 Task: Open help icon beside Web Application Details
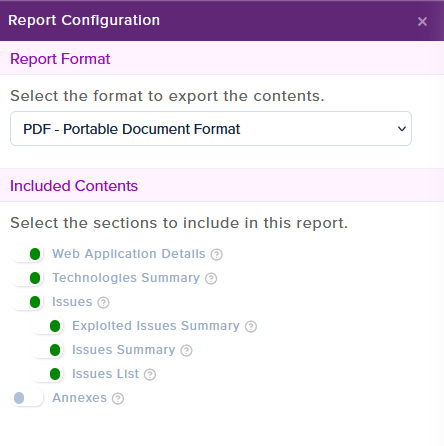click(216, 255)
